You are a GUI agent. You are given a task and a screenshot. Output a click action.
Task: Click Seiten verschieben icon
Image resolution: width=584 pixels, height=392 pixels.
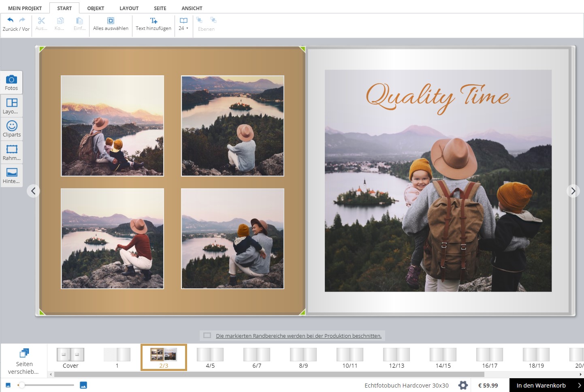pyautogui.click(x=24, y=353)
